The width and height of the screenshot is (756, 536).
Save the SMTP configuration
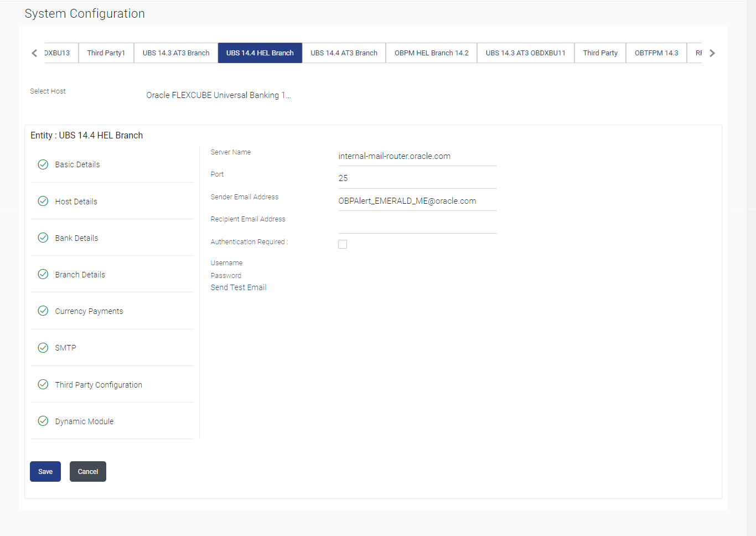point(45,472)
